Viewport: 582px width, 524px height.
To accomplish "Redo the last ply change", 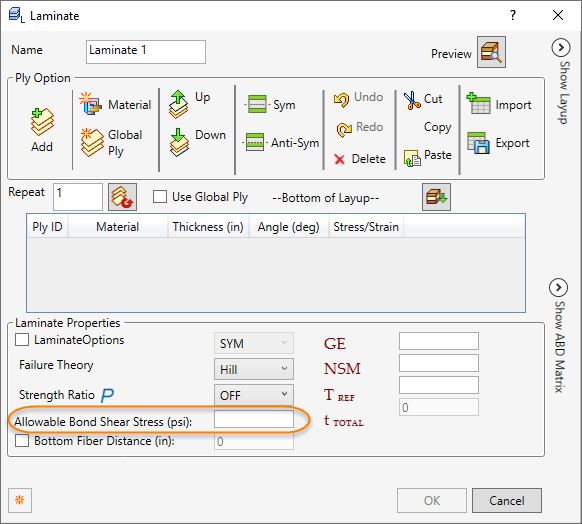I will pyautogui.click(x=360, y=129).
